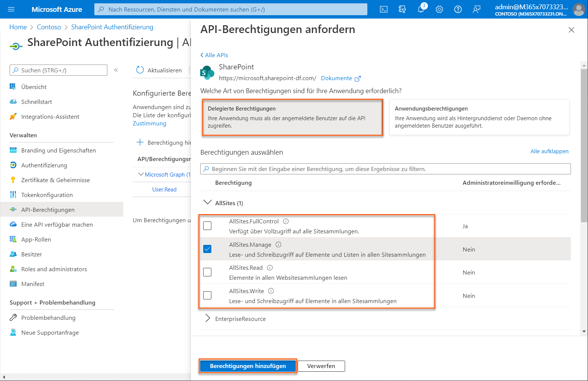Collapse the Microsoft Graph permissions row
The image size is (588, 381).
141,174
